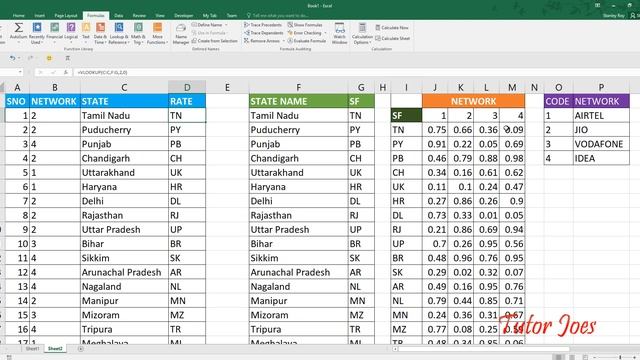Screen dimensions: 640x360
Task: Click Calculate Sheet
Action: click(x=393, y=38)
